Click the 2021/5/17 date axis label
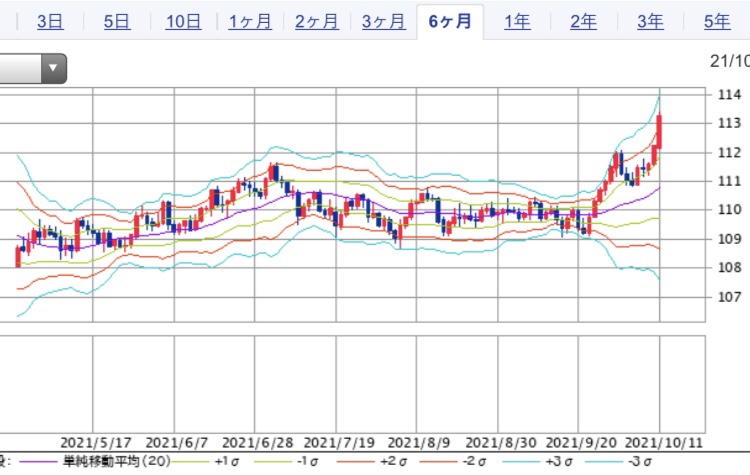750x475 pixels. coord(96,442)
